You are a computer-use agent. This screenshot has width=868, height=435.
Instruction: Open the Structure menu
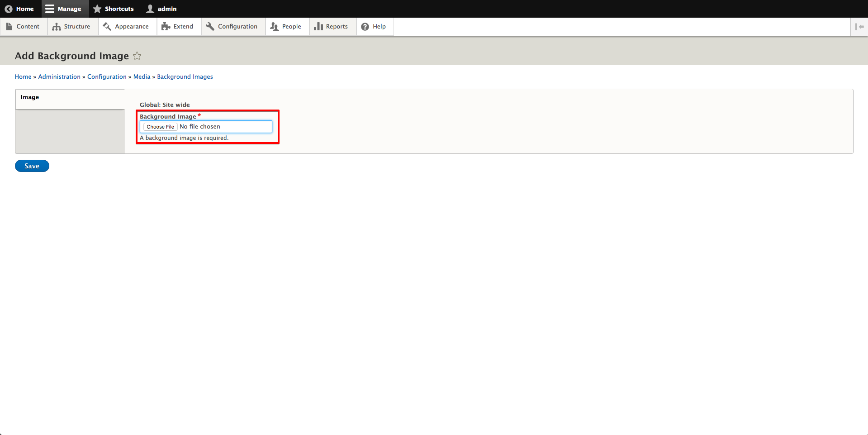71,27
